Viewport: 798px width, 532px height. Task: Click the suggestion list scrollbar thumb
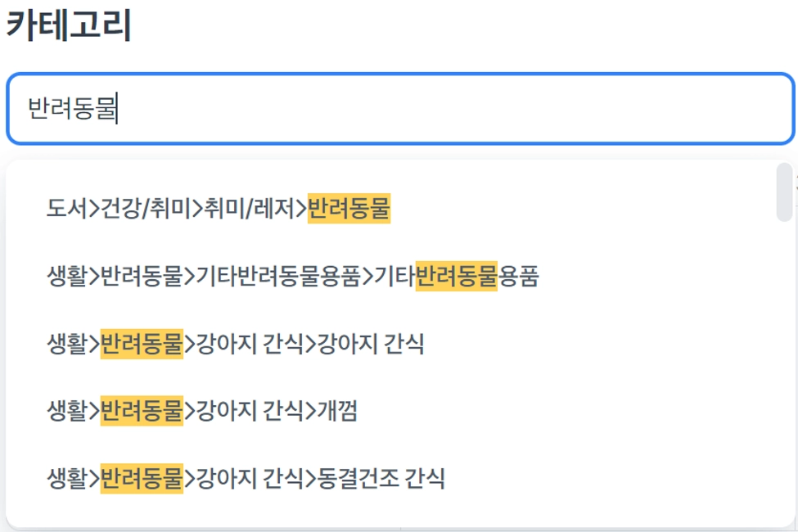(784, 192)
